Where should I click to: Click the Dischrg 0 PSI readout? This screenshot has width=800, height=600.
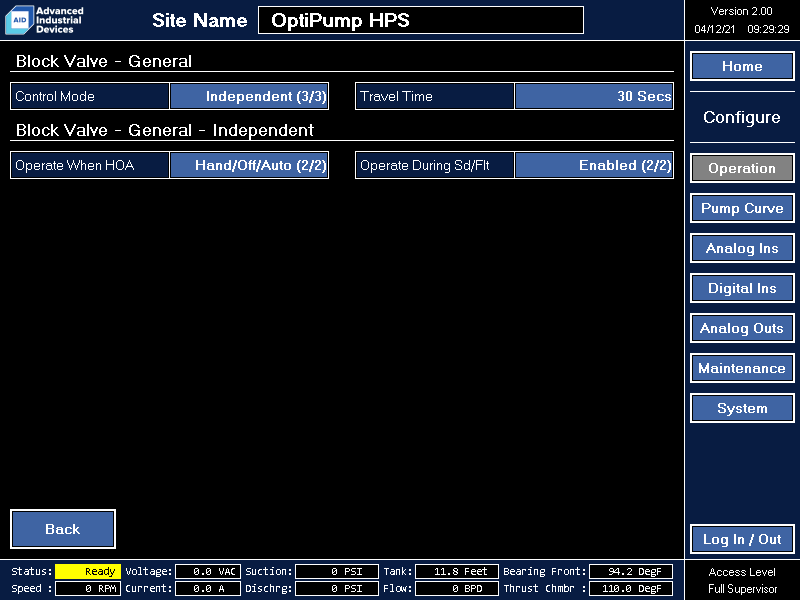coord(337,588)
